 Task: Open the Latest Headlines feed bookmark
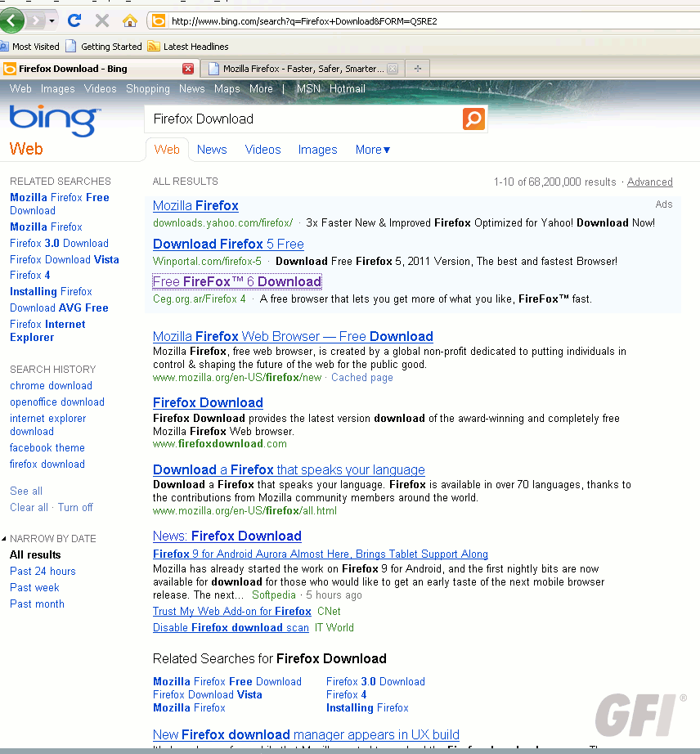[188, 47]
